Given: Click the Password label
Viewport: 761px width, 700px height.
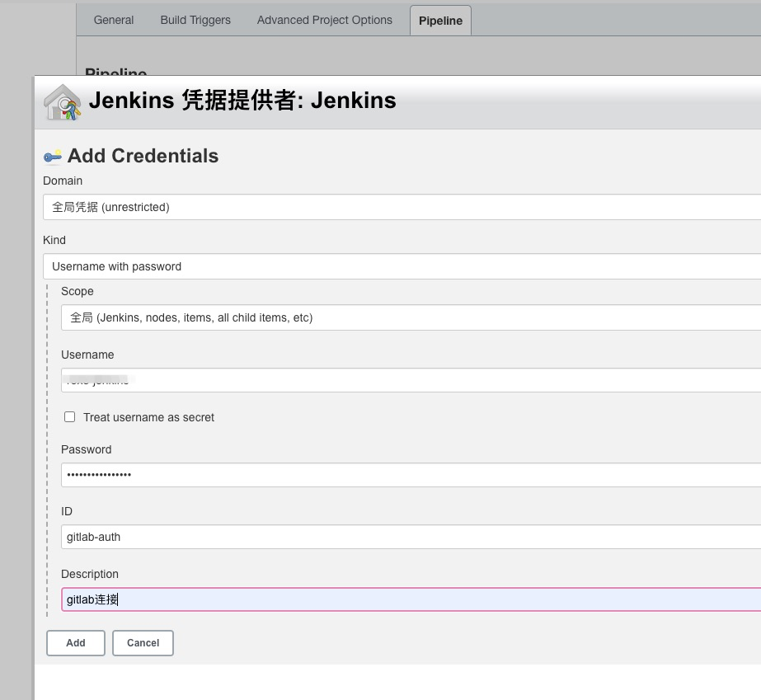Looking at the screenshot, I should [87, 449].
